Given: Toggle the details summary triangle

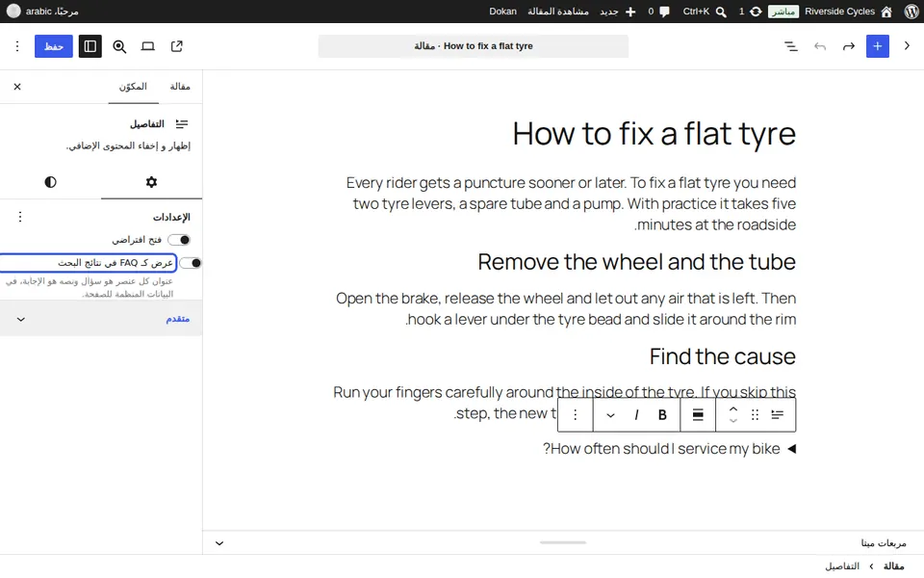Looking at the screenshot, I should [791, 449].
